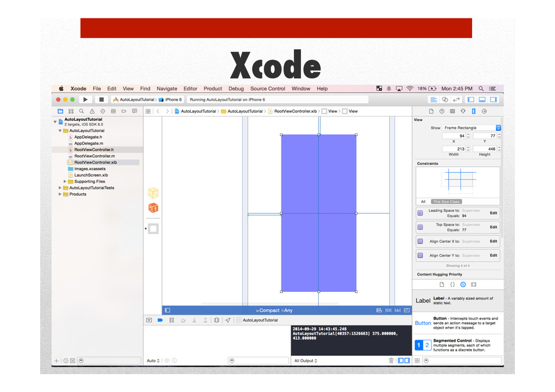This screenshot has height=392, width=555.
Task: Select the Assistant editor button
Action: (x=445, y=100)
